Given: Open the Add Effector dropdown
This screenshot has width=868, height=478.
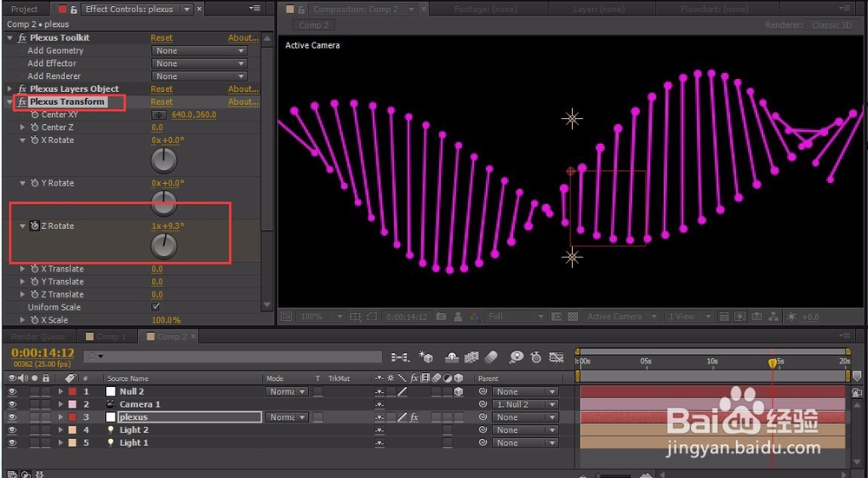Looking at the screenshot, I should (x=200, y=63).
